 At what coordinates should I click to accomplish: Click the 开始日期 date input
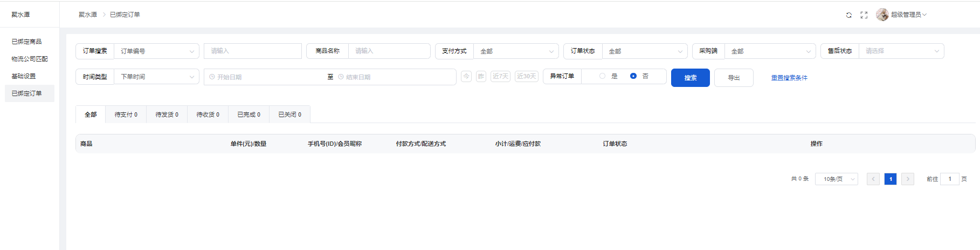267,77
